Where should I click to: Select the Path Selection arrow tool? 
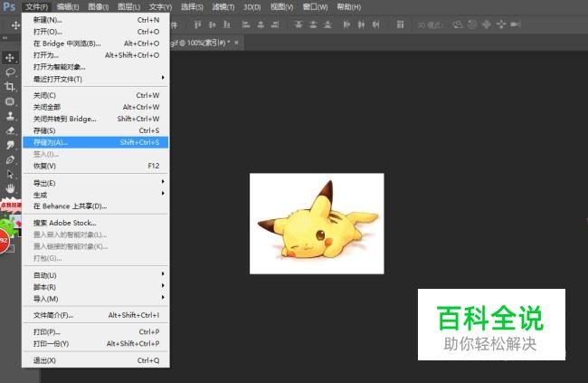[x=10, y=175]
